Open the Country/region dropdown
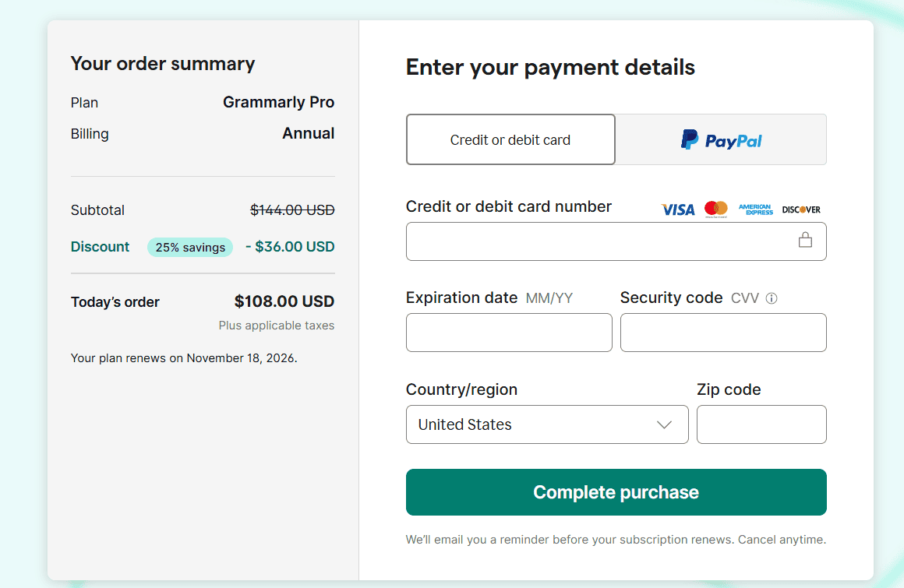This screenshot has height=588, width=904. (x=547, y=424)
